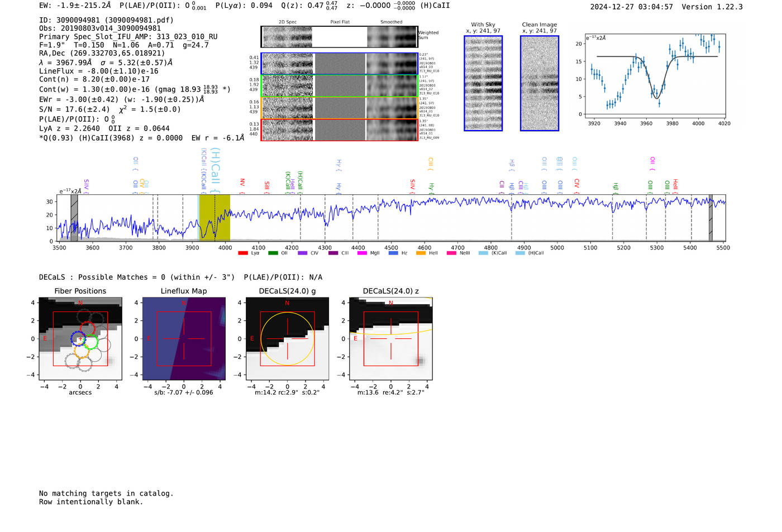The image size is (782, 532).
Task: Select the orange-bordered 2D spectrum row
Action: (339, 108)
